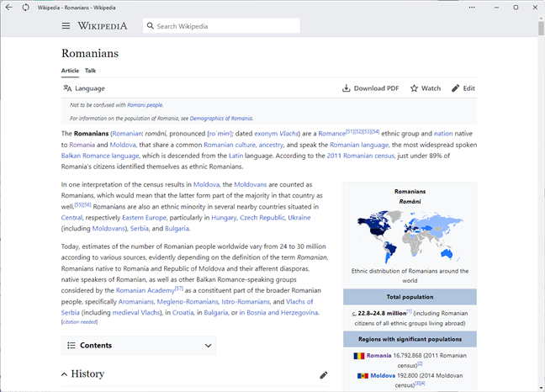Click the Edit pencil icon at top
545x392 pixels.
[x=455, y=88]
